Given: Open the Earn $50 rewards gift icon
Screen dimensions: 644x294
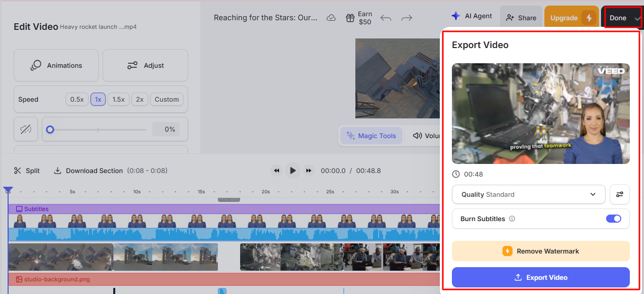Looking at the screenshot, I should coord(351,17).
